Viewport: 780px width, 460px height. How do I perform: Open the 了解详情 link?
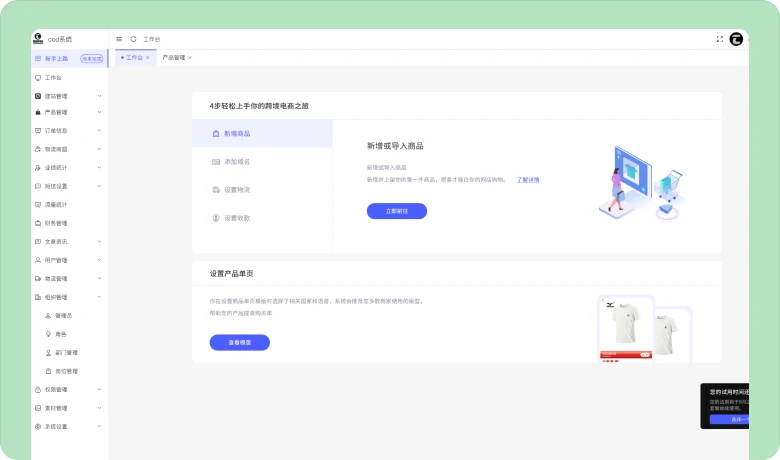pos(528,180)
